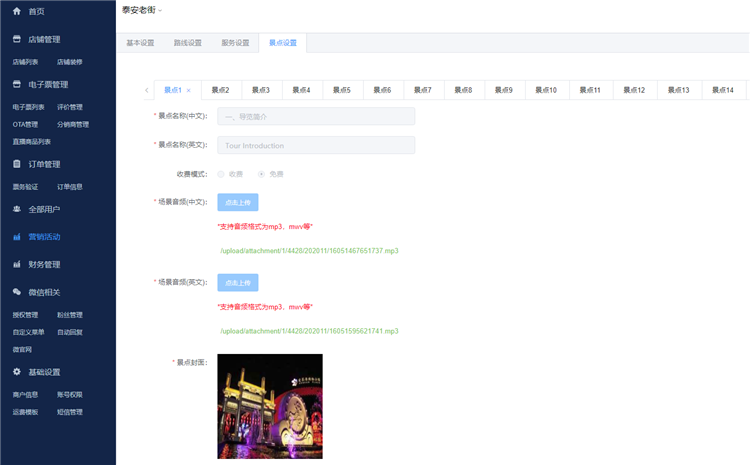The height and width of the screenshot is (465, 750).
Task: Click the users icon beside 全部用户
Action: click(17, 209)
